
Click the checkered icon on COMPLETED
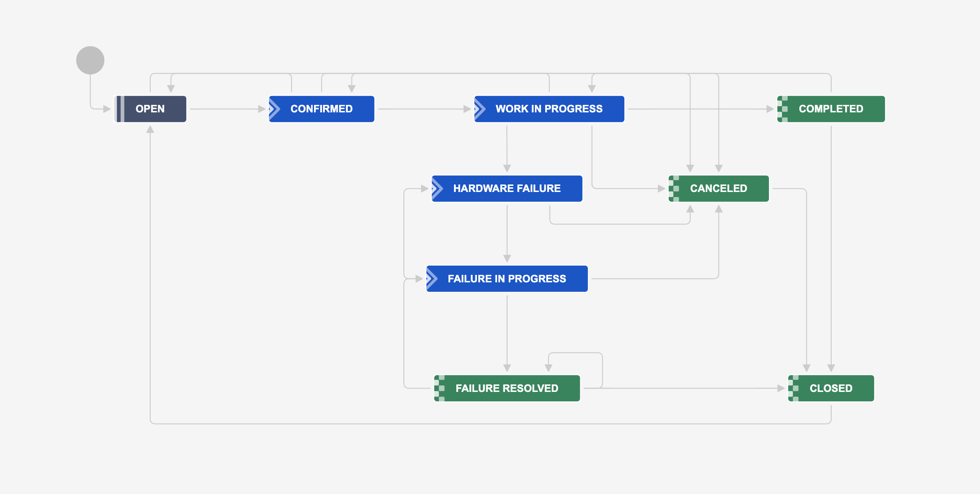[x=783, y=109]
